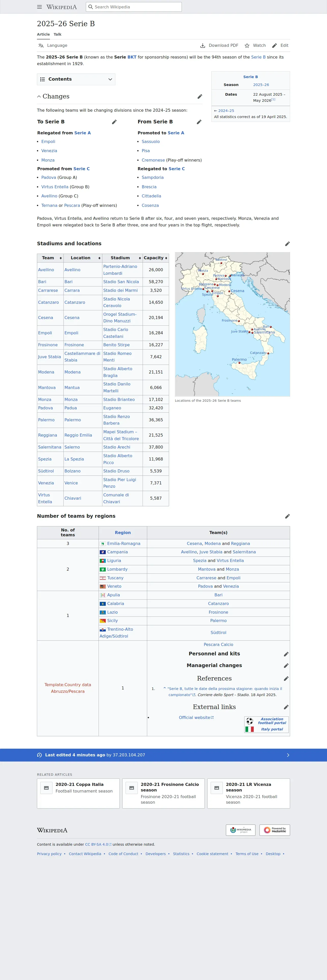Sort table by Location column
This screenshot has width=327, height=980.
tap(83, 258)
